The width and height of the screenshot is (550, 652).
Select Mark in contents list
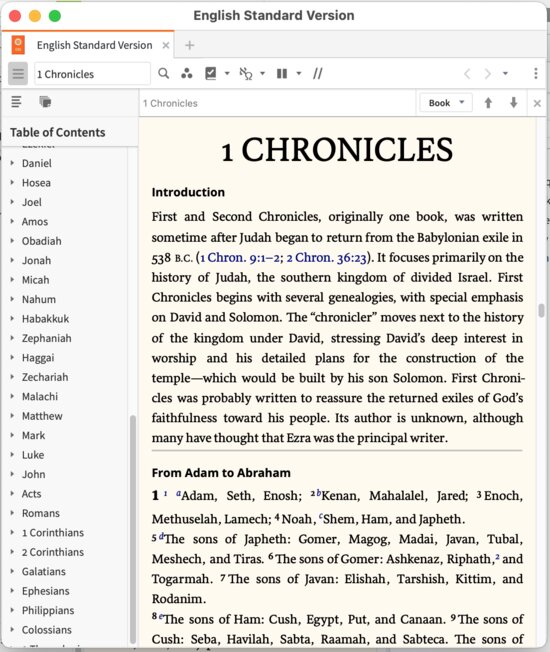[33, 435]
